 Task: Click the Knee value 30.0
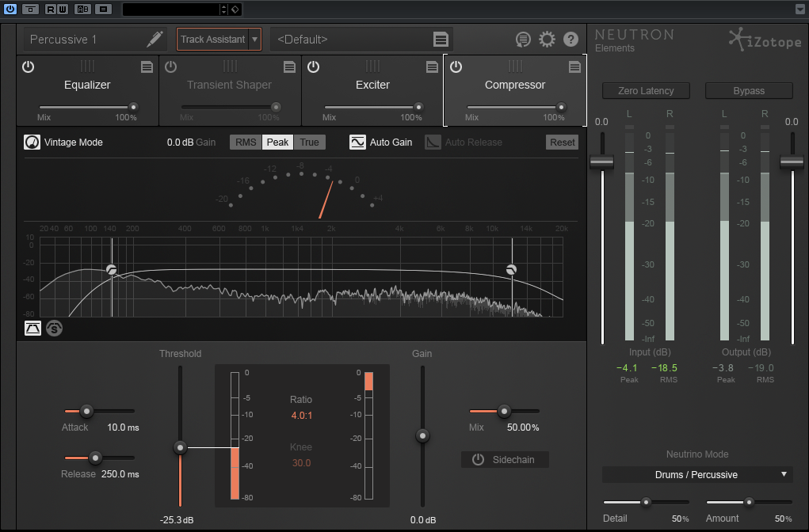click(301, 463)
